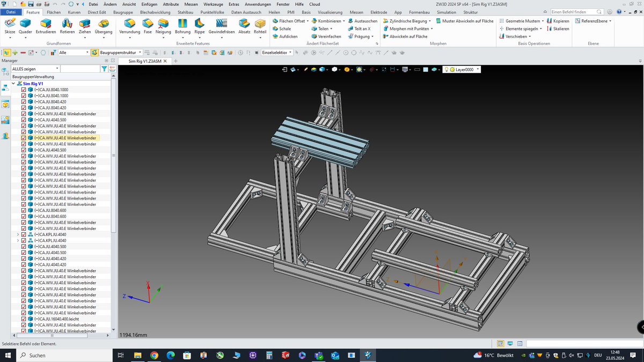Open the Gewindefräsen thread tool

click(222, 26)
